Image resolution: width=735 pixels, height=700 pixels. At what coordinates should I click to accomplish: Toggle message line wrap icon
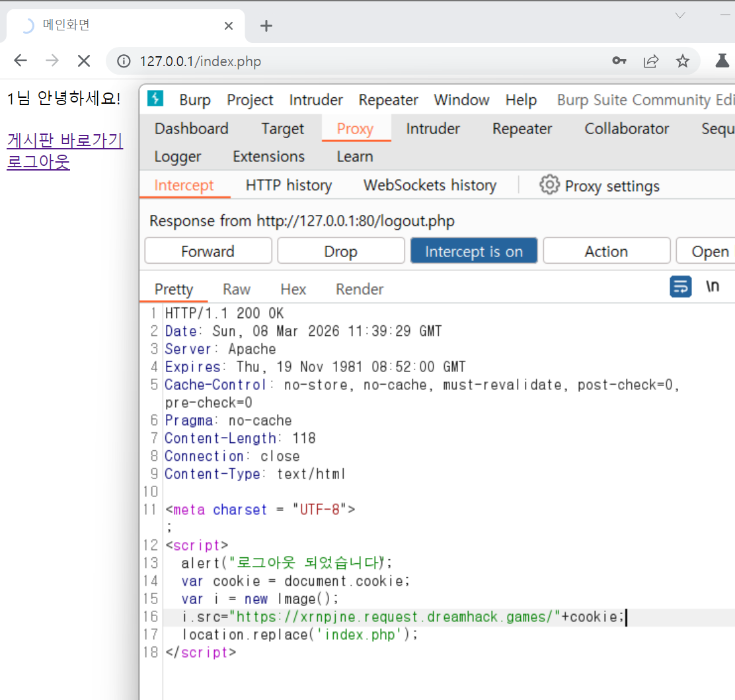pos(681,286)
